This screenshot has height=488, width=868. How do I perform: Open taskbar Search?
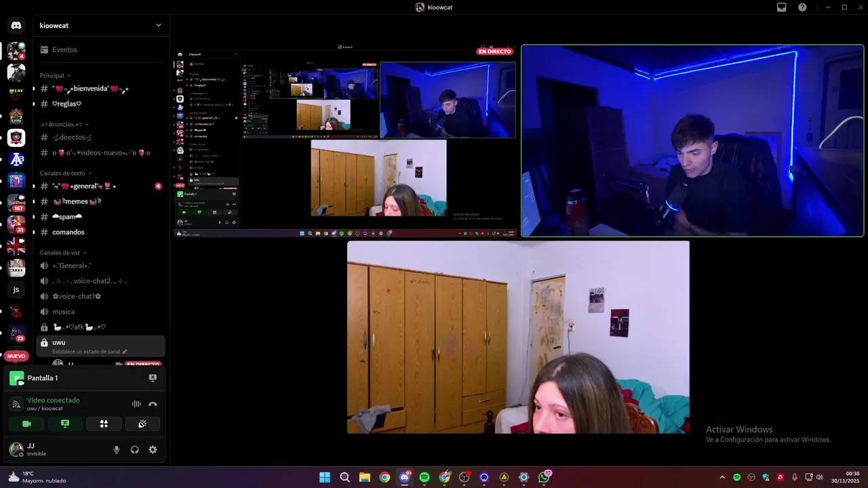[344, 477]
